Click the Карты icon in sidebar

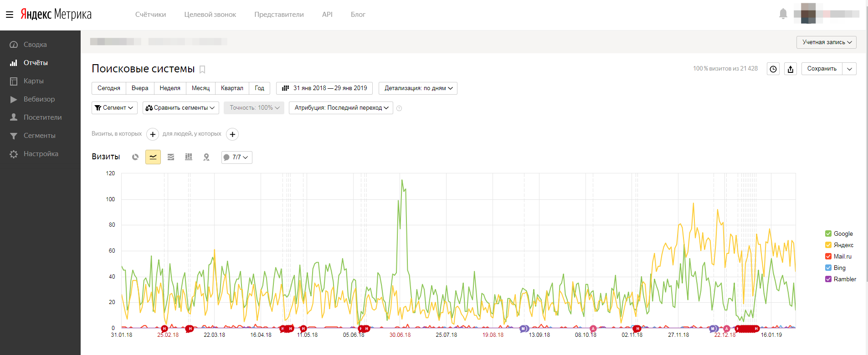click(14, 81)
